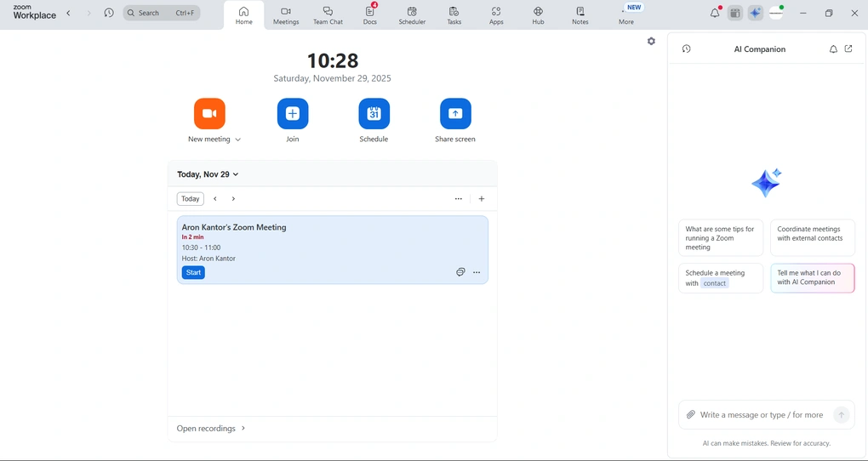Expand the New meeting dropdown arrow
Image resolution: width=868 pixels, height=461 pixels.
(x=238, y=139)
